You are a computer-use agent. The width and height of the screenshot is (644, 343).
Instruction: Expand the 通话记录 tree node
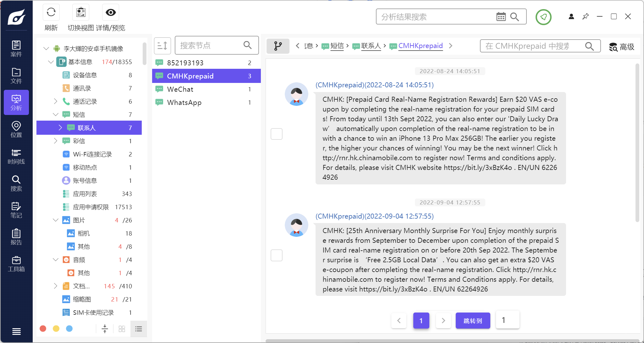pyautogui.click(x=56, y=101)
